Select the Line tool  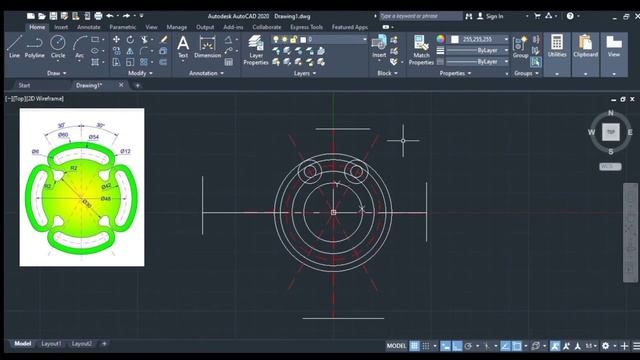(x=14, y=47)
